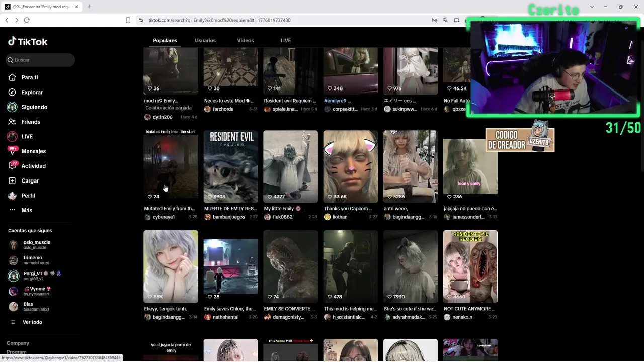The image size is (644, 362).
Task: Open 'Emily saves Chloe' video thumbnail
Action: [230, 266]
